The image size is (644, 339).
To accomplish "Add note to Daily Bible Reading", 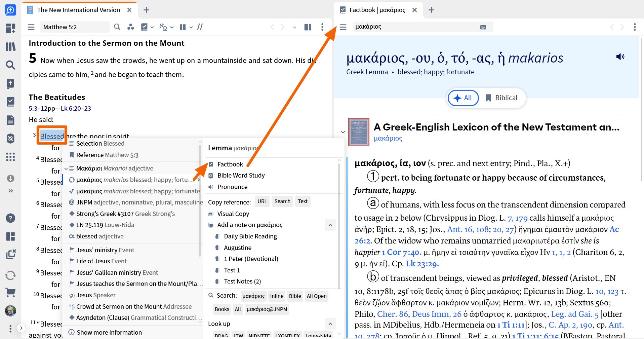I will click(x=250, y=236).
